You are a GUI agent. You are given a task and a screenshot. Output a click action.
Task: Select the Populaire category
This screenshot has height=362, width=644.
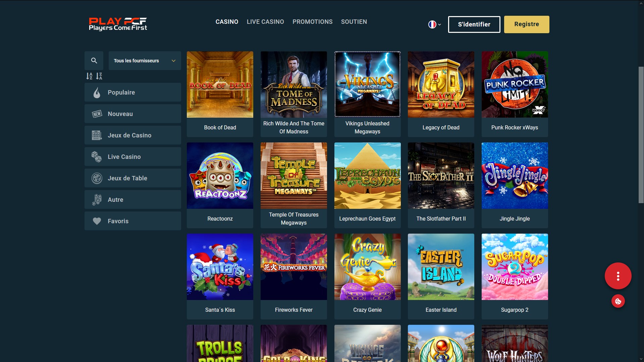(133, 93)
